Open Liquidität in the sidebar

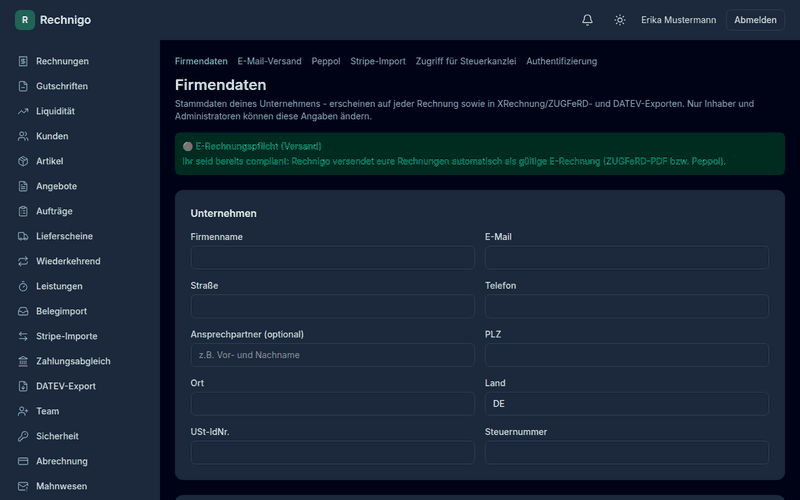pyautogui.click(x=56, y=111)
